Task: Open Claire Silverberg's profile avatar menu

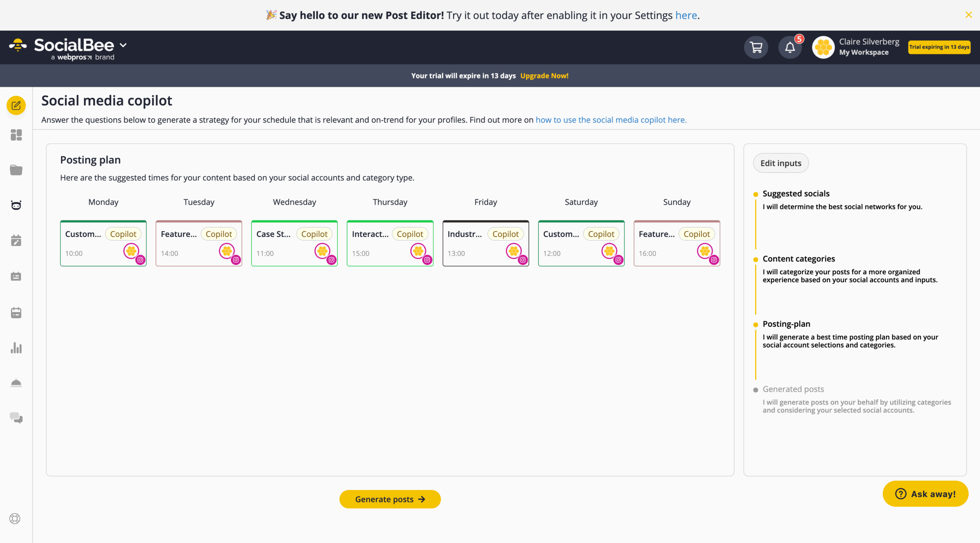Action: [823, 47]
